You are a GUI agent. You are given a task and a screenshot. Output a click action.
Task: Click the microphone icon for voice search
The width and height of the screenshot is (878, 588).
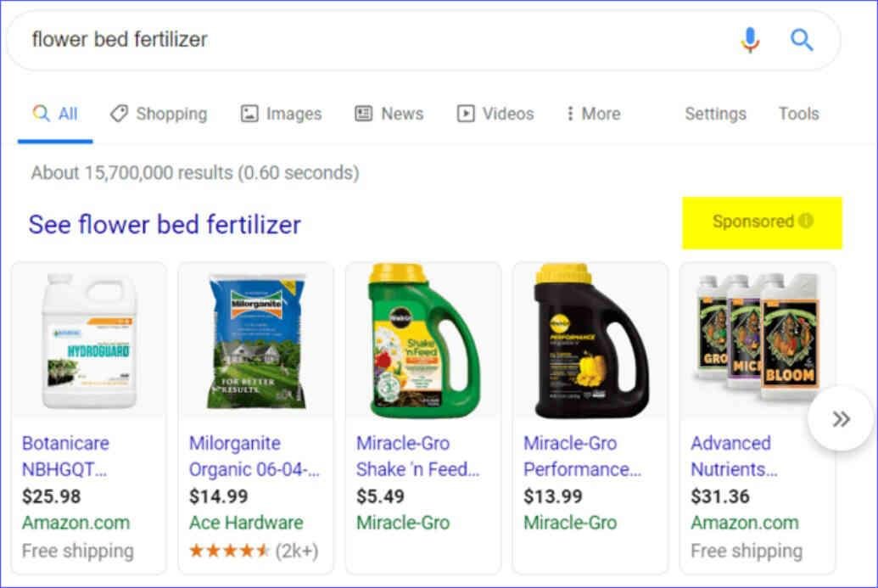point(749,39)
